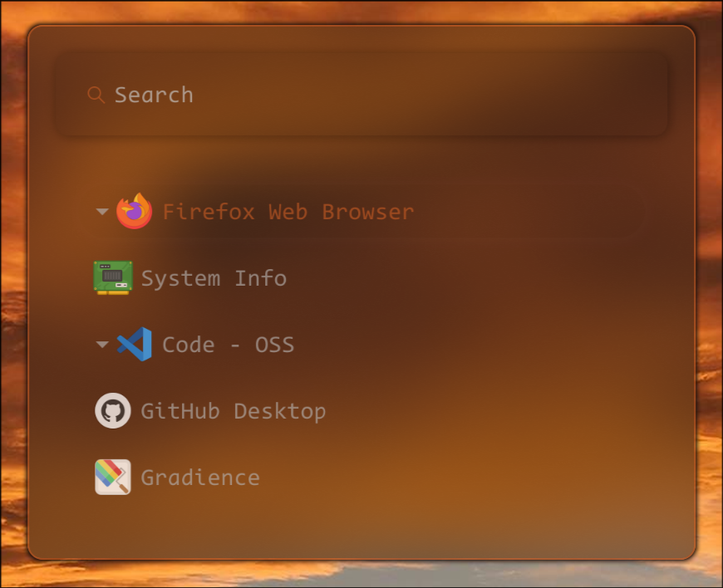This screenshot has height=588, width=723.
Task: Open System Info from its text label
Action: click(x=214, y=278)
